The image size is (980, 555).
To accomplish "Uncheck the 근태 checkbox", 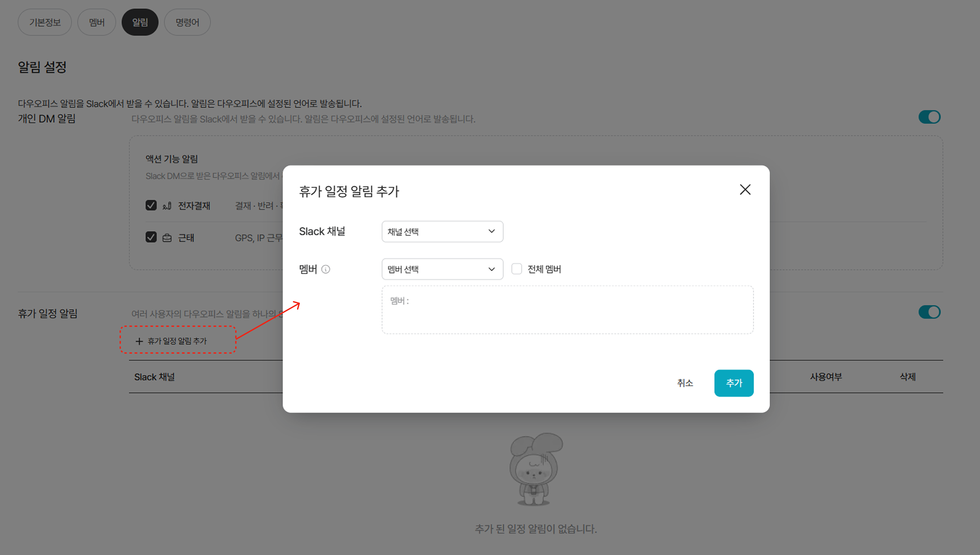I will (151, 237).
